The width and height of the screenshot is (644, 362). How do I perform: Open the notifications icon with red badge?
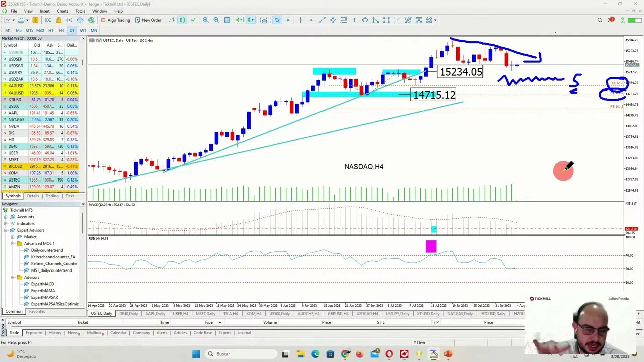point(611,20)
